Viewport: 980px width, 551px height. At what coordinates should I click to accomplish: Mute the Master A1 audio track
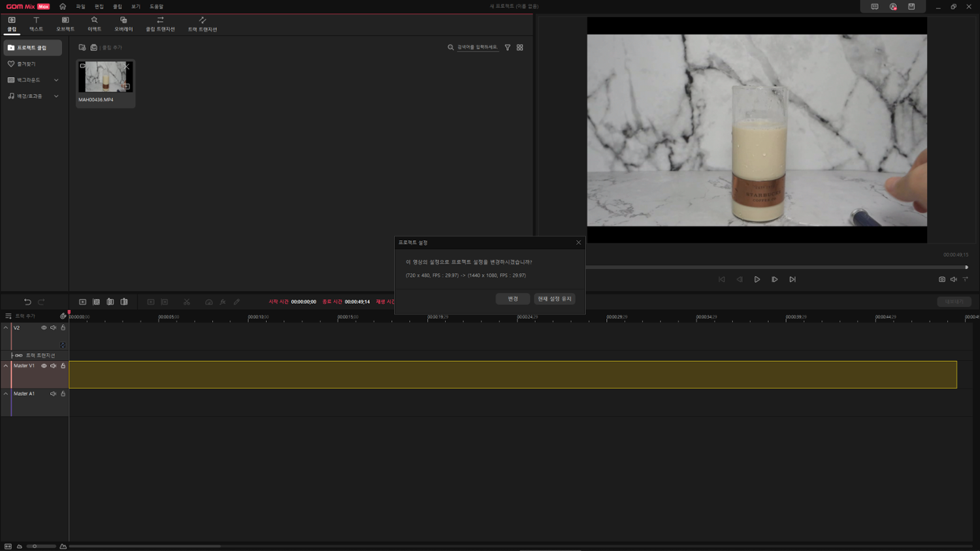(54, 394)
